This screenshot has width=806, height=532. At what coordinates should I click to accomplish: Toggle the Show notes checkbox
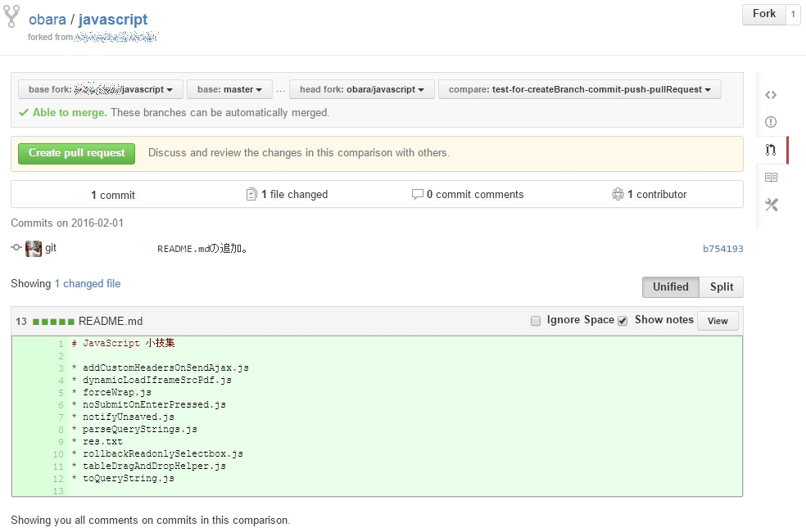pyautogui.click(x=623, y=321)
